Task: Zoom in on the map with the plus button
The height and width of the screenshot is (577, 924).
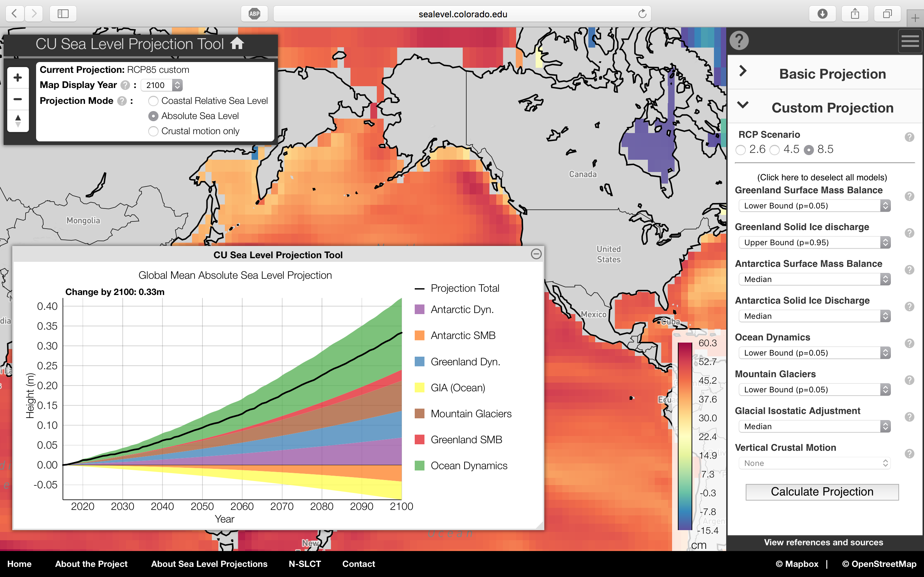Action: 18,78
